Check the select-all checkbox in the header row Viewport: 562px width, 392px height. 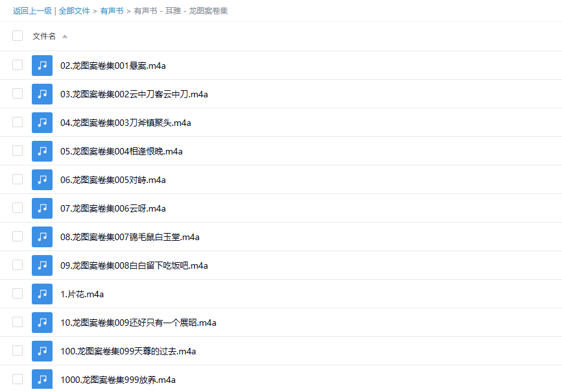pos(18,36)
